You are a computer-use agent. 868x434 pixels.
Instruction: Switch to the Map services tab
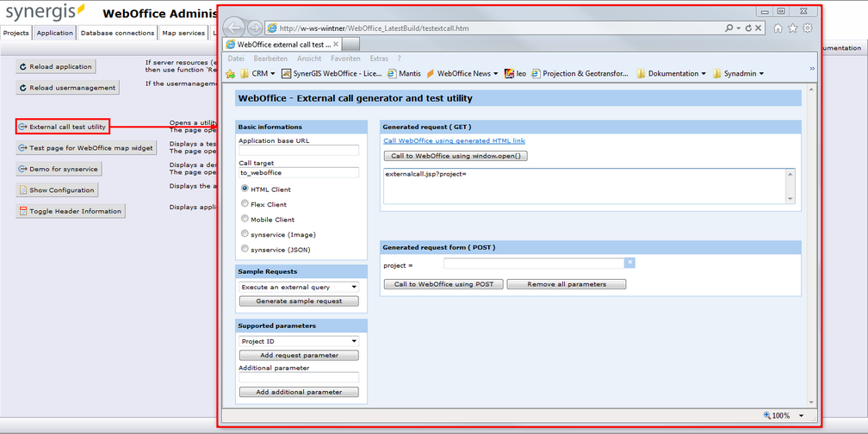click(x=183, y=34)
